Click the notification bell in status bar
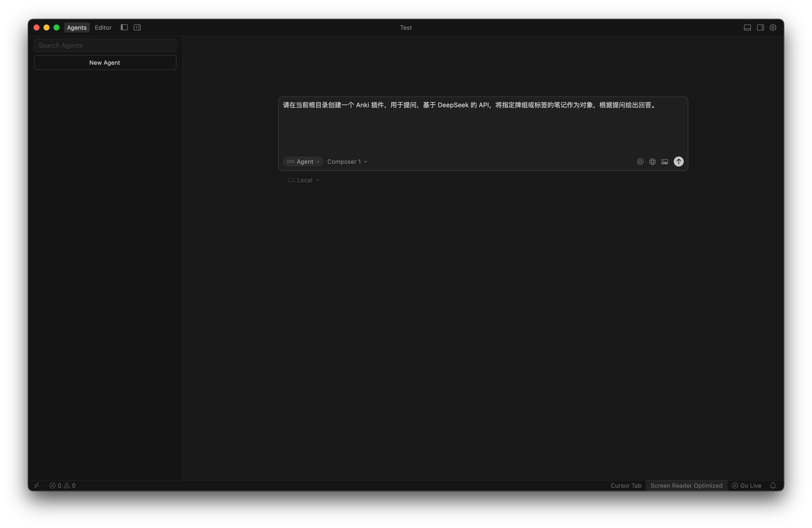812x528 pixels. click(773, 485)
